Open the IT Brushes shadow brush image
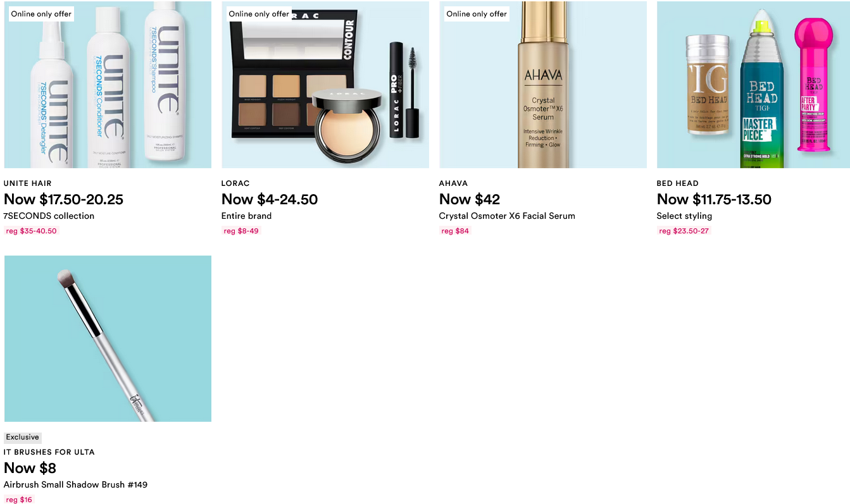 (x=108, y=339)
